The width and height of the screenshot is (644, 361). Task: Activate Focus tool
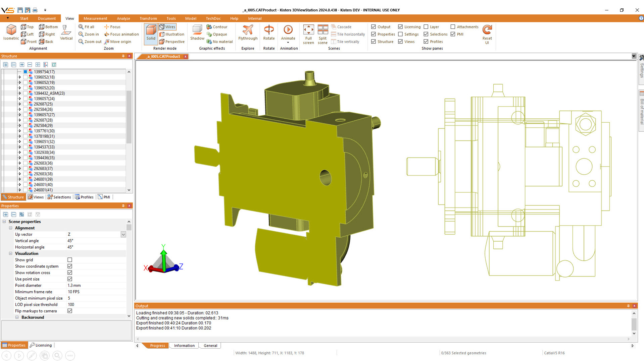[x=112, y=27]
